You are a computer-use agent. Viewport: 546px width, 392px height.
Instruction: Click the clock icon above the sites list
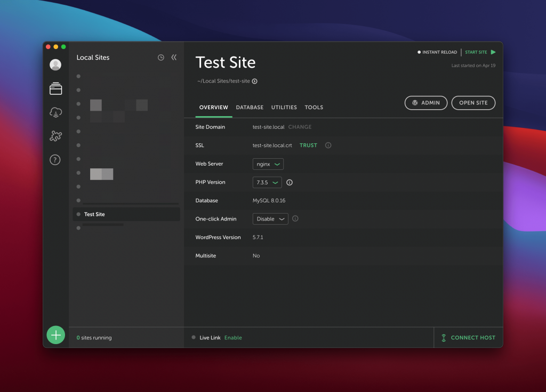(160, 57)
